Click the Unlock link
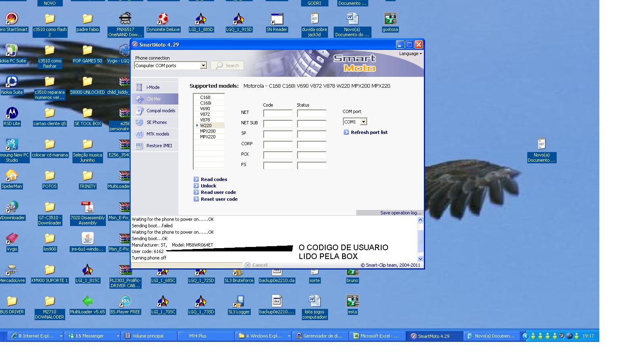The height and width of the screenshot is (362, 644). pos(208,186)
